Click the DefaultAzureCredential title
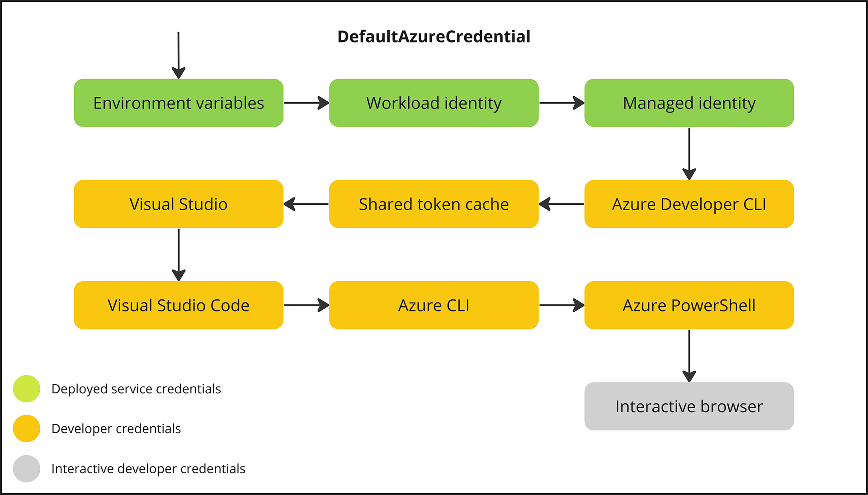The height and width of the screenshot is (495, 868). click(x=434, y=37)
